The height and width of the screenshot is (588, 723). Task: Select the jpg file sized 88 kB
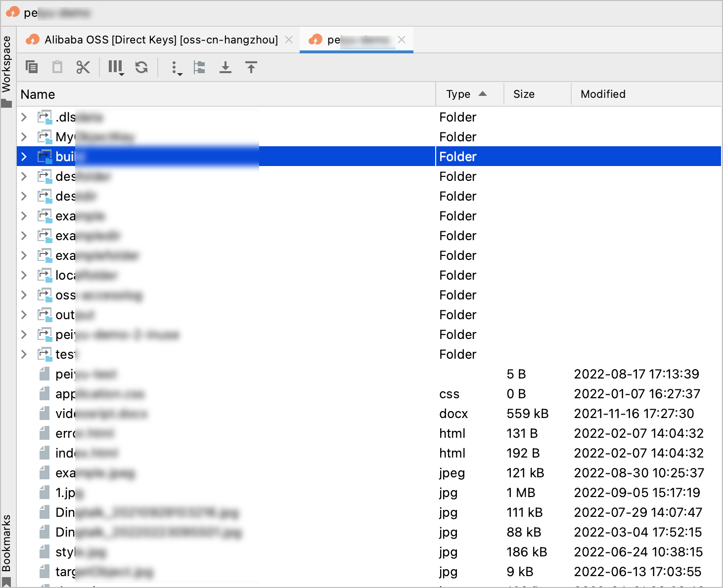(x=369, y=532)
